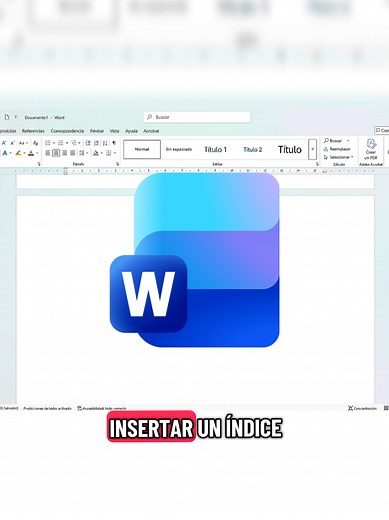The width and height of the screenshot is (389, 520).
Task: Click the sort A-Z icon
Action: click(105, 143)
